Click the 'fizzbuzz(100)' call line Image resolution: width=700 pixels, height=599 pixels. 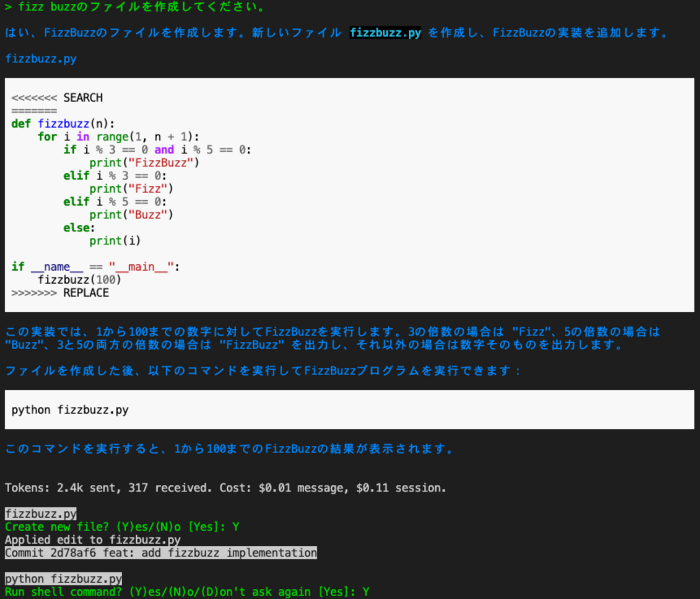pos(80,280)
